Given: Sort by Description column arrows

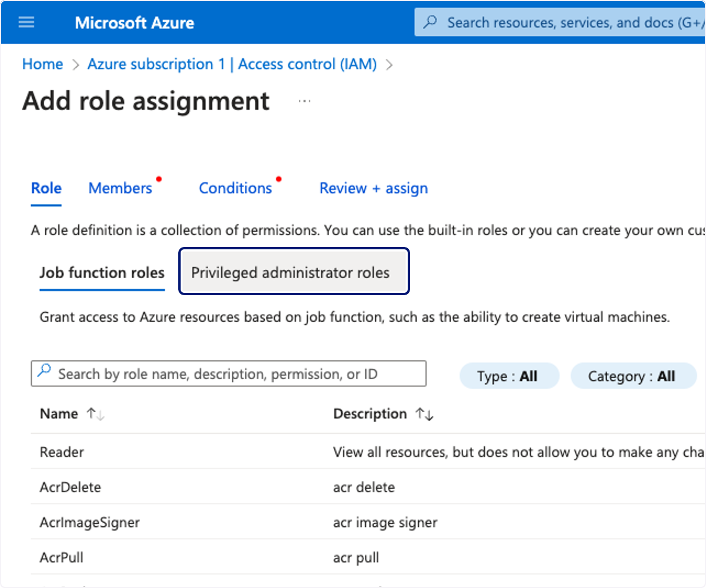Looking at the screenshot, I should pos(424,414).
